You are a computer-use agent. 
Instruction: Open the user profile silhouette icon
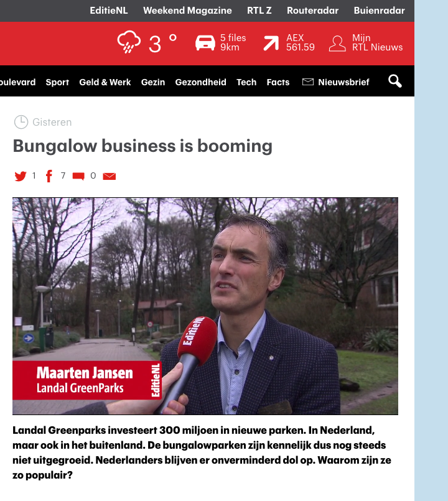[x=337, y=44]
